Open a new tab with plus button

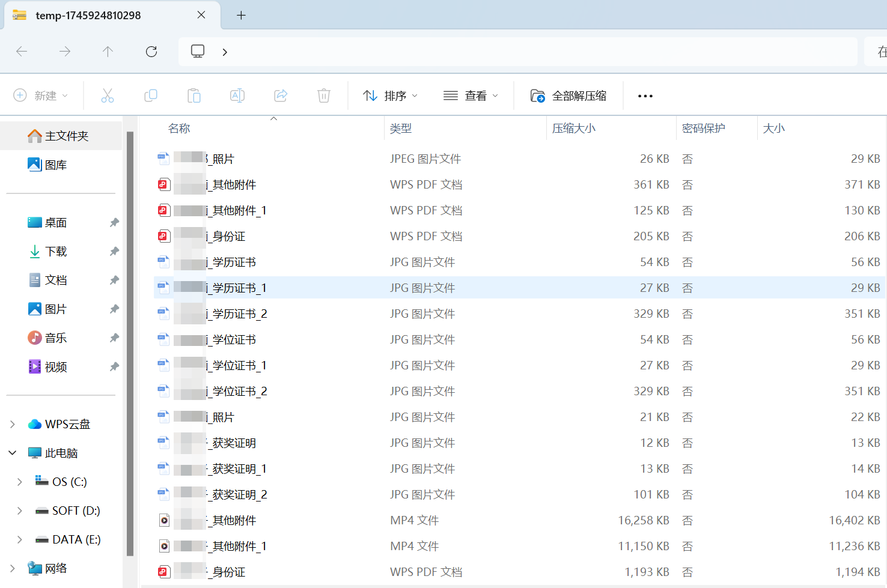click(x=241, y=15)
